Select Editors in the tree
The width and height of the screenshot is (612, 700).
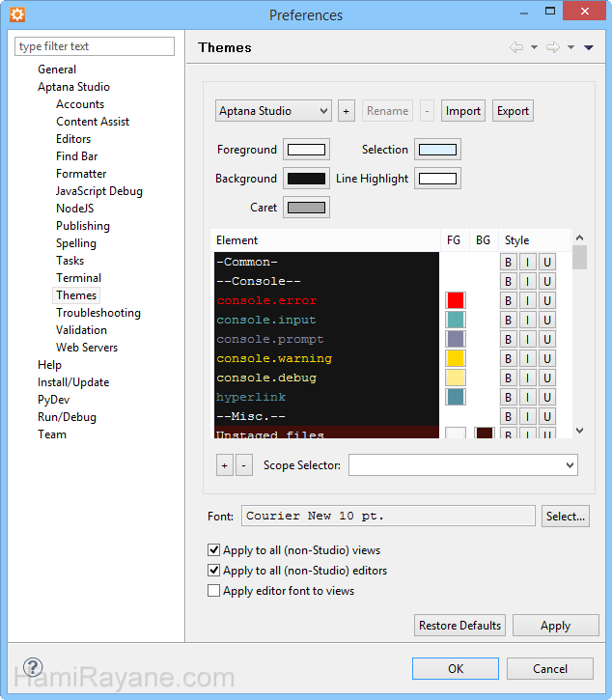tap(73, 139)
